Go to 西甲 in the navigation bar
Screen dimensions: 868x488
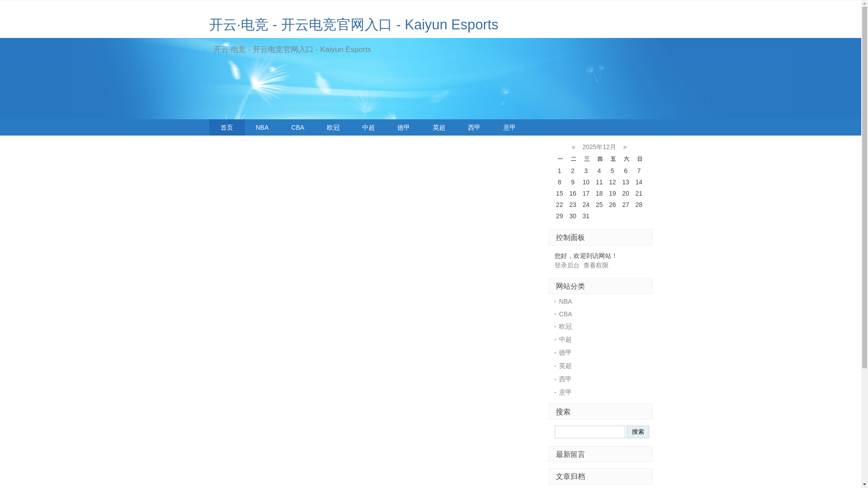[x=474, y=127]
